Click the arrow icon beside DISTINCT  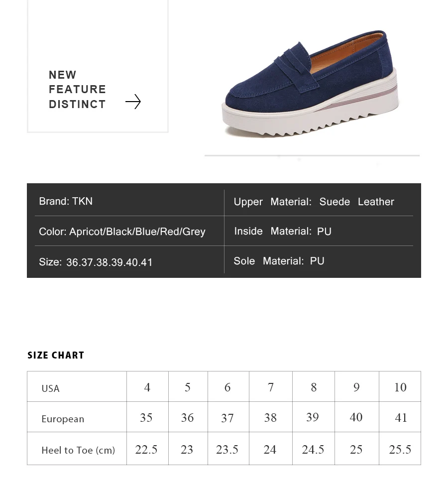[x=133, y=102]
